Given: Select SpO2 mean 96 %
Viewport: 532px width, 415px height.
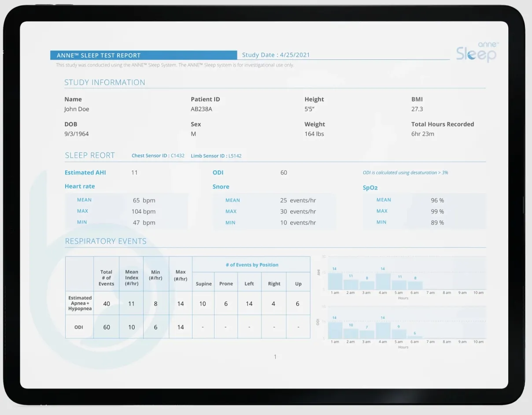Looking at the screenshot, I should click(437, 200).
